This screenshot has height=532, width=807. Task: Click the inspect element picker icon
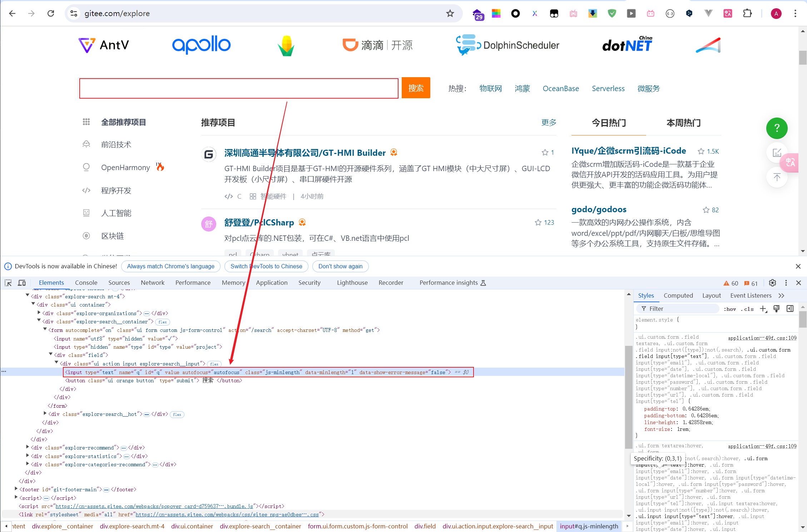8,283
